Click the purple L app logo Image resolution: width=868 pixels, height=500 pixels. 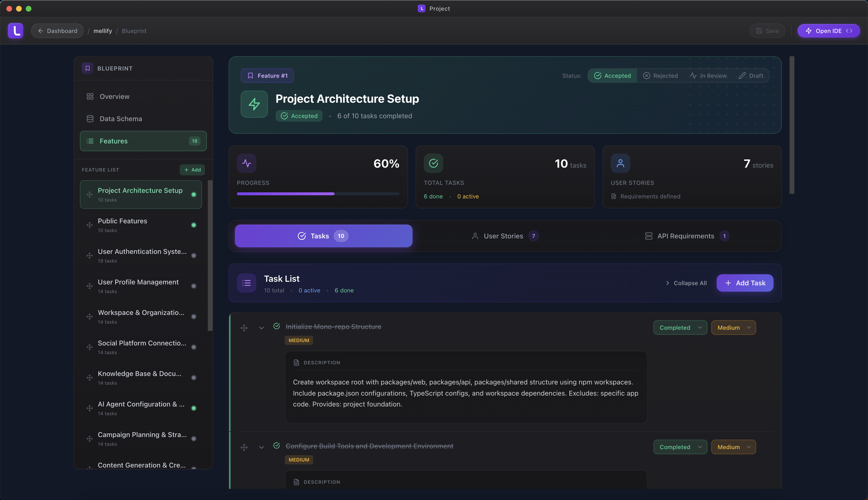[x=15, y=31]
